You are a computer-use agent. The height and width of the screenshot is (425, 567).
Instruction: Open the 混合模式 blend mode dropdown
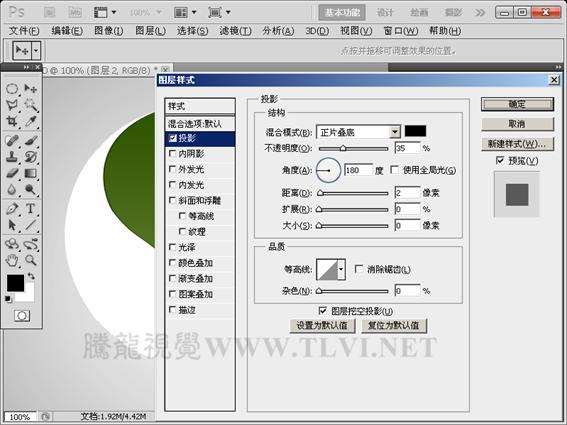pos(395,132)
